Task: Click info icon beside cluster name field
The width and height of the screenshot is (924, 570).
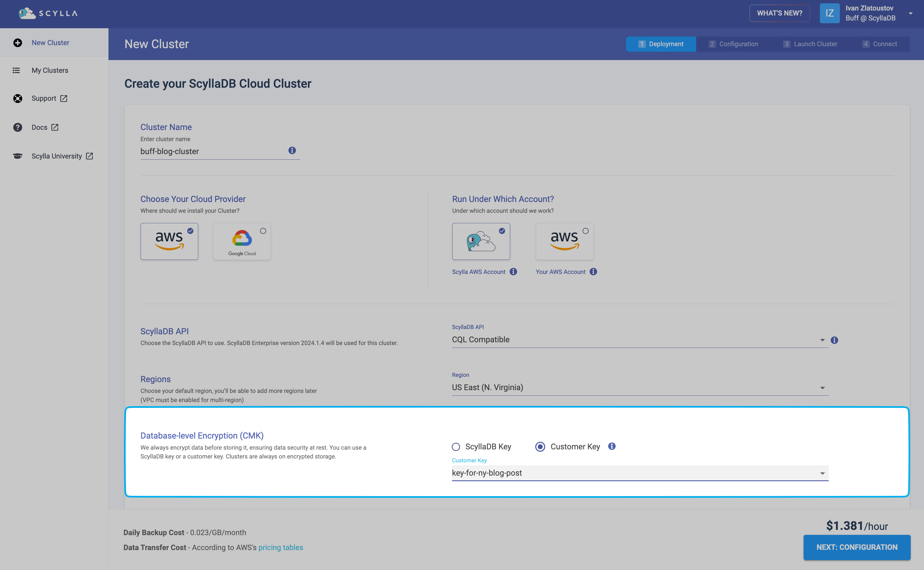Action: [292, 151]
